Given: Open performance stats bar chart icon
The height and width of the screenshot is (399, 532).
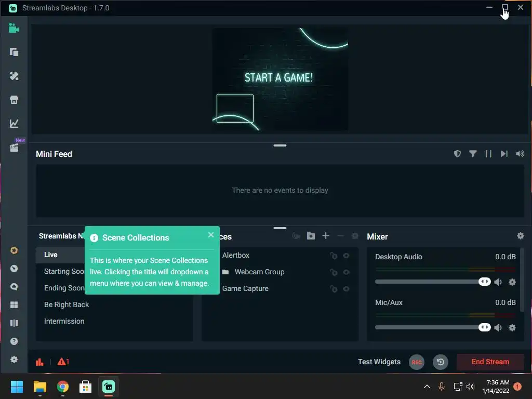Looking at the screenshot, I should coord(39,362).
